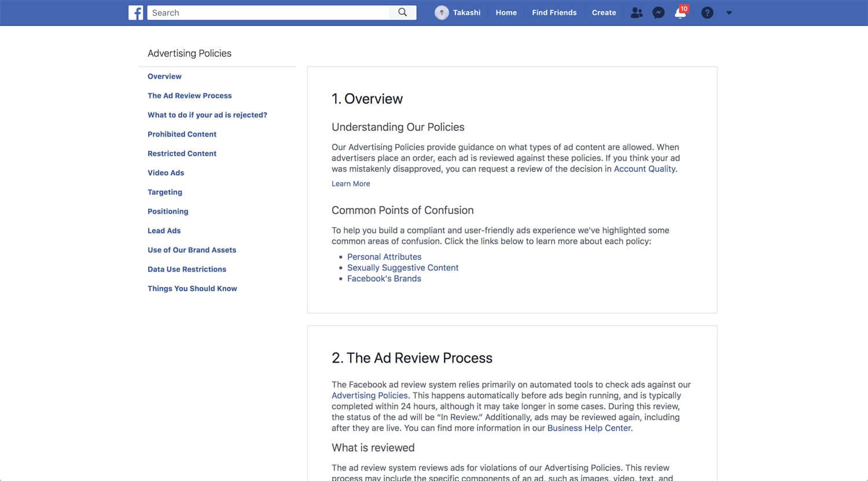
Task: Go to Home in top bar
Action: pos(506,13)
